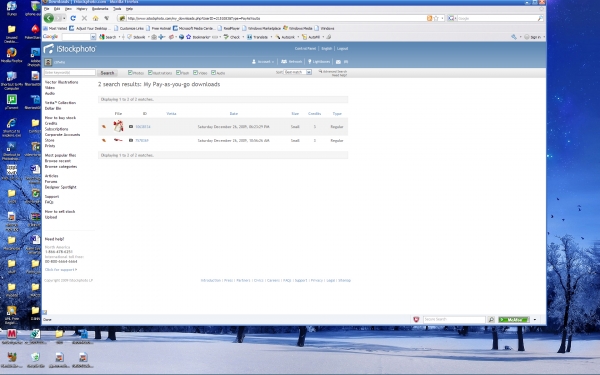Click the Lightboxes bulb icon
The image size is (600, 375).
click(310, 62)
